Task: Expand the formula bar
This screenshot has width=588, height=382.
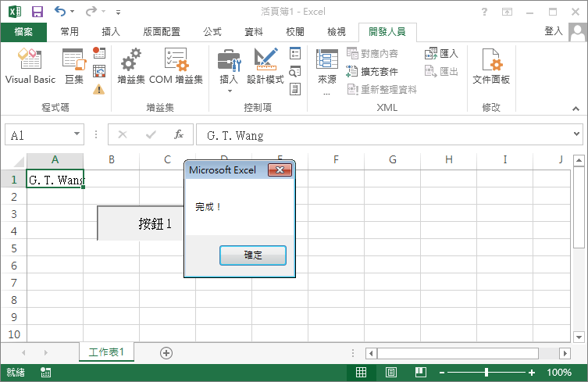Action: click(x=577, y=134)
